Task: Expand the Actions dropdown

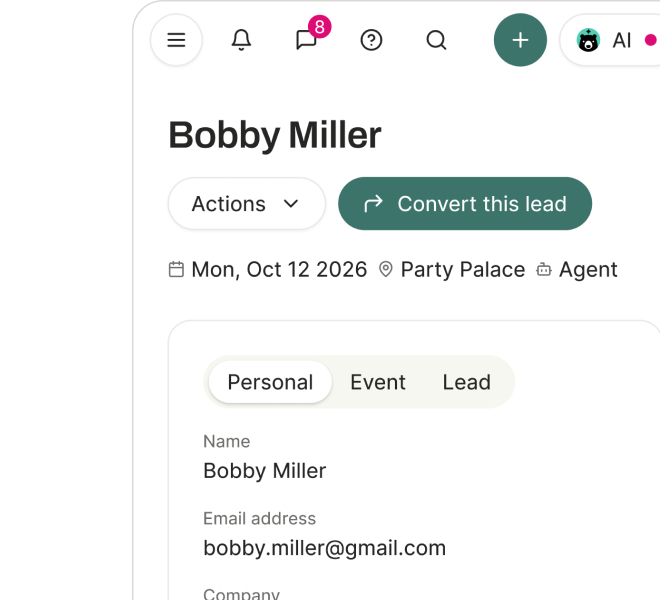Action: [x=247, y=204]
